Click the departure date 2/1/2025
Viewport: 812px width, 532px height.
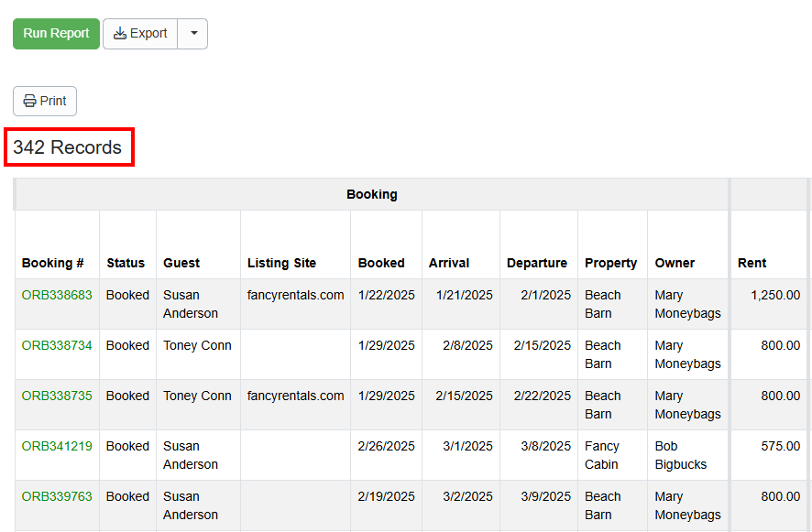546,295
